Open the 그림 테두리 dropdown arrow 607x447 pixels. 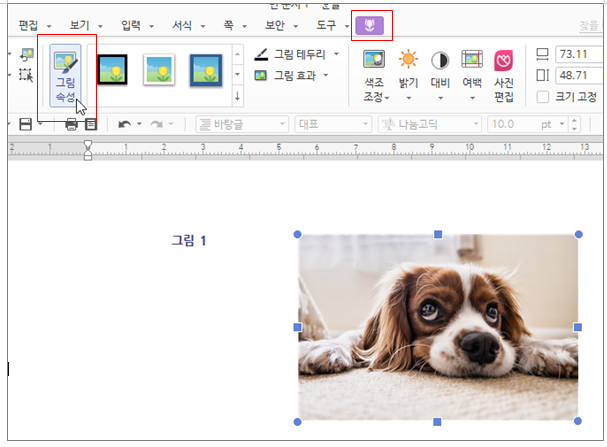point(336,54)
